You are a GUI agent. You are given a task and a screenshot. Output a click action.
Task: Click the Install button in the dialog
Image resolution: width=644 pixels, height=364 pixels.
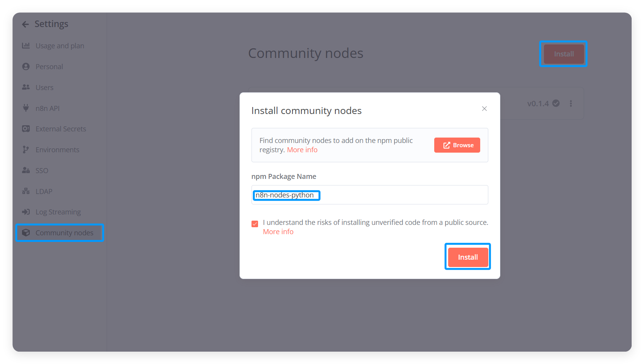point(468,257)
